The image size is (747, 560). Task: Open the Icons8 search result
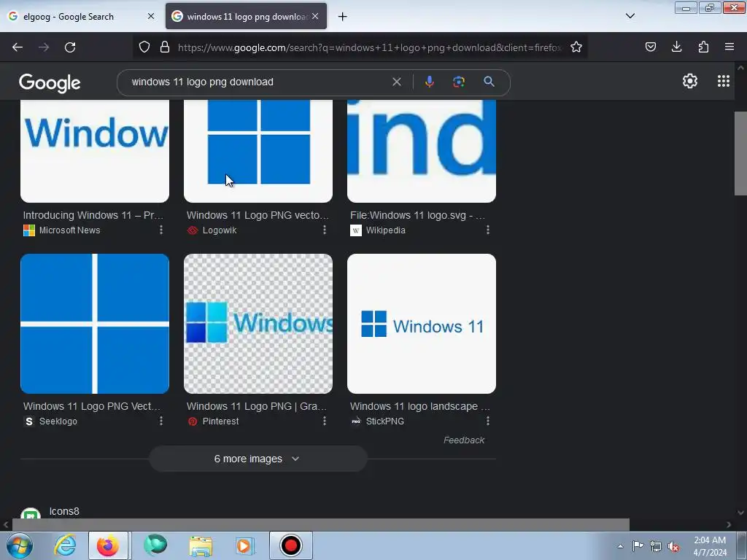[64, 511]
